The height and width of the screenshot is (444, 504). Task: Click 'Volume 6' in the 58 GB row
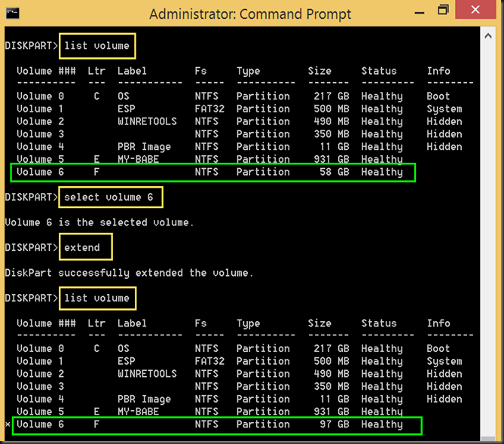click(x=40, y=172)
